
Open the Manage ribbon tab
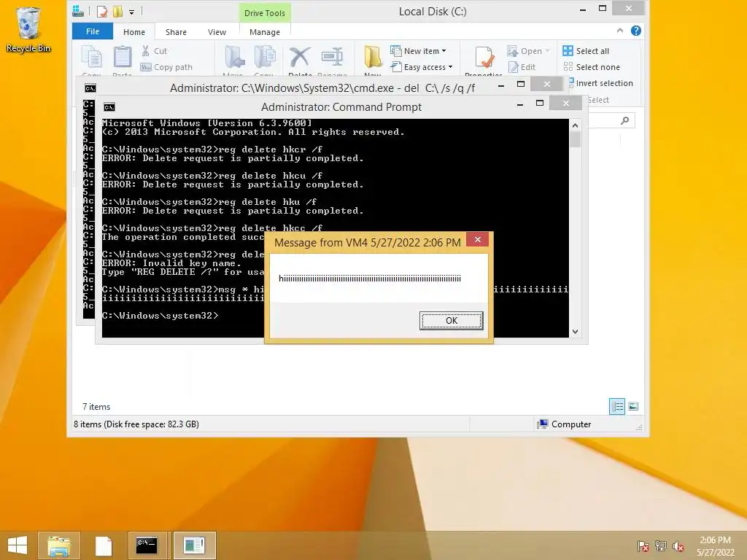pos(264,32)
